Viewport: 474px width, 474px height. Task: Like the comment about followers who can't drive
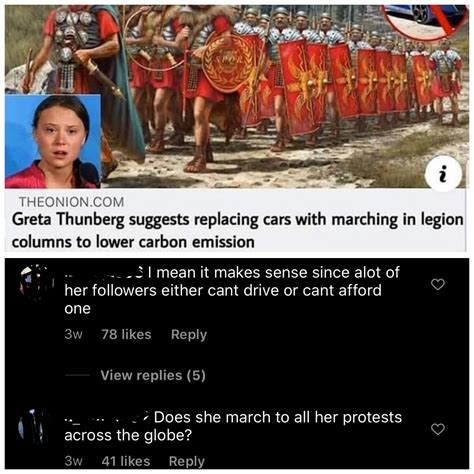click(438, 284)
